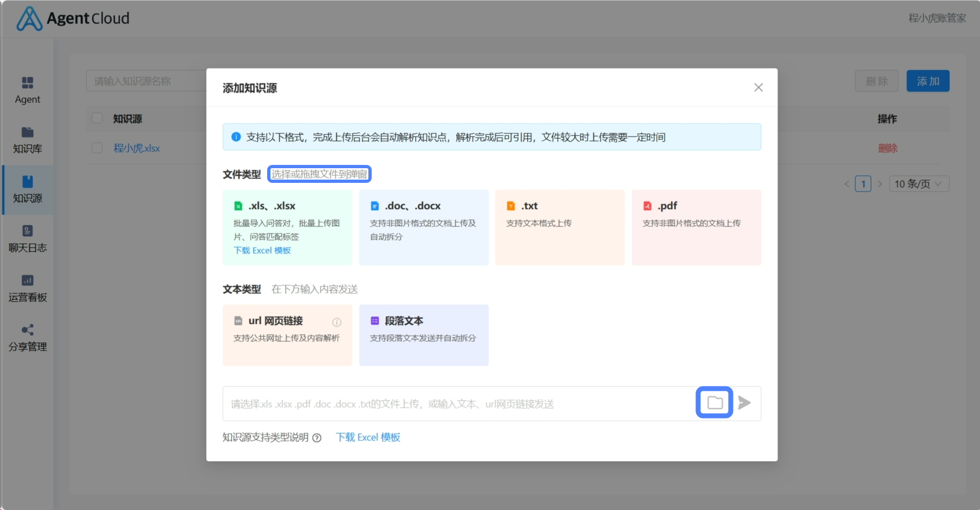Click the purple 段落文本 card icon
Image resolution: width=980 pixels, height=510 pixels.
(374, 321)
